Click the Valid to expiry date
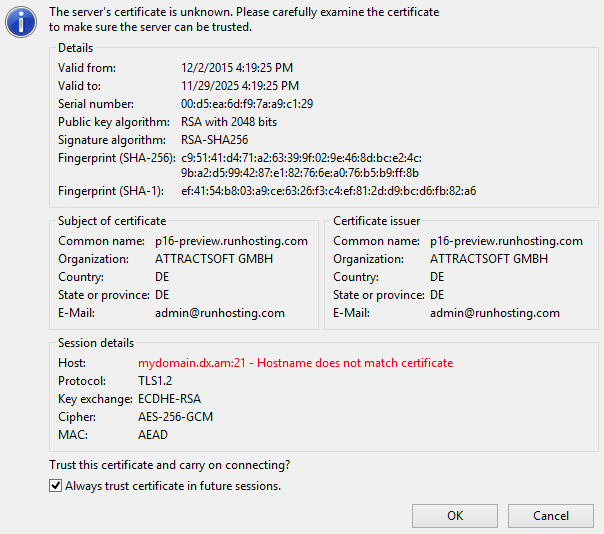This screenshot has height=534, width=604. point(239,86)
